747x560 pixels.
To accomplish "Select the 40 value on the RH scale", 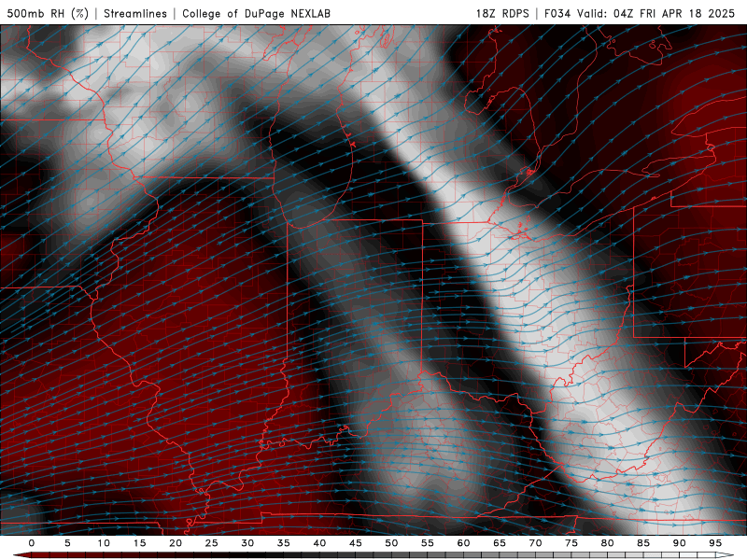I will tap(319, 543).
